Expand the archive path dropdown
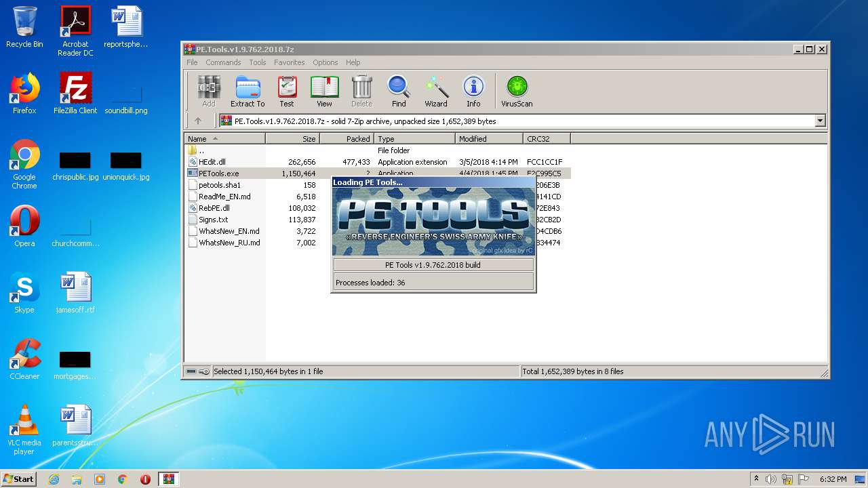The height and width of the screenshot is (488, 868). click(x=820, y=121)
